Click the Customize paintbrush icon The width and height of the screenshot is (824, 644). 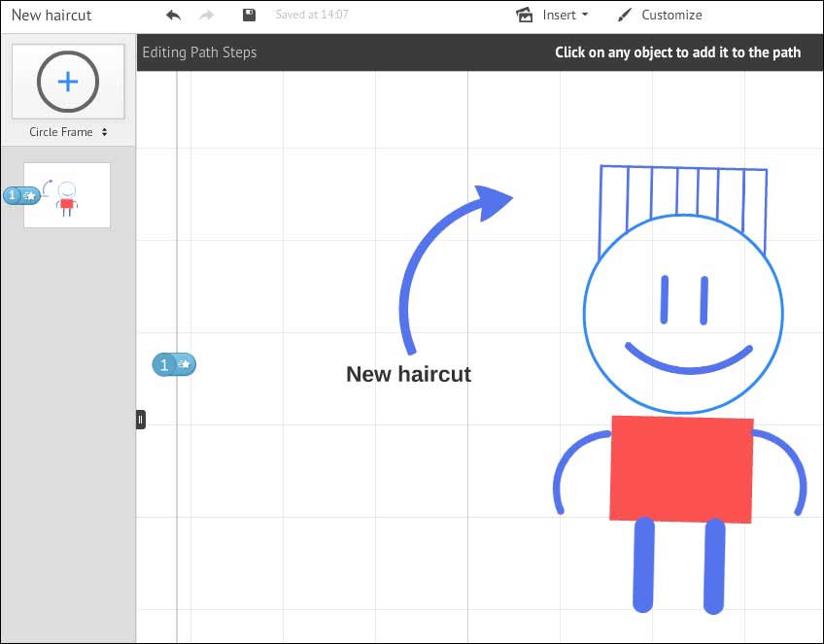624,15
